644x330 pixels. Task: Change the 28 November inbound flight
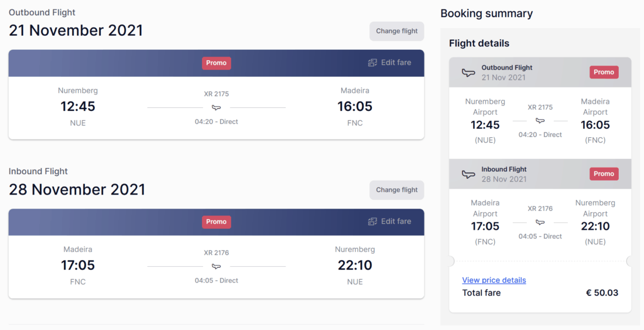(x=397, y=190)
